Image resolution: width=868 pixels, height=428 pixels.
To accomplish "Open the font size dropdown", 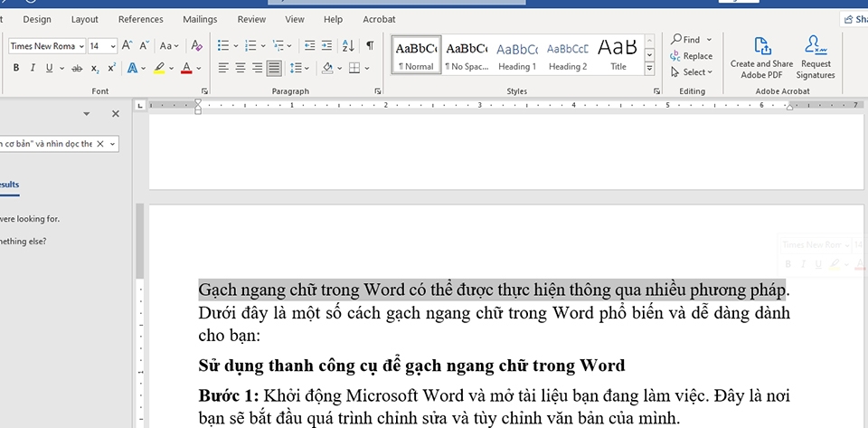I will pos(113,46).
